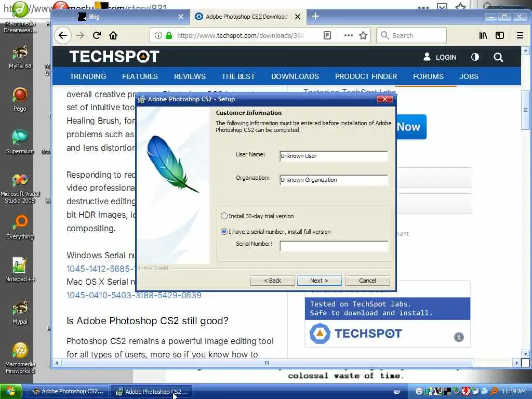Select the Adobe Photoshop CS2 Download tab
Image resolution: width=532 pixels, height=399 pixels.
coord(247,17)
